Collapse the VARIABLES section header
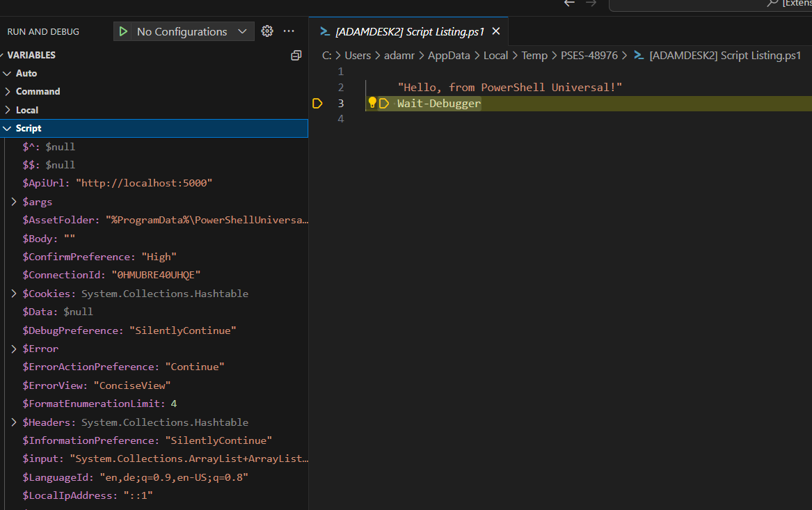The height and width of the screenshot is (510, 812). 31,55
